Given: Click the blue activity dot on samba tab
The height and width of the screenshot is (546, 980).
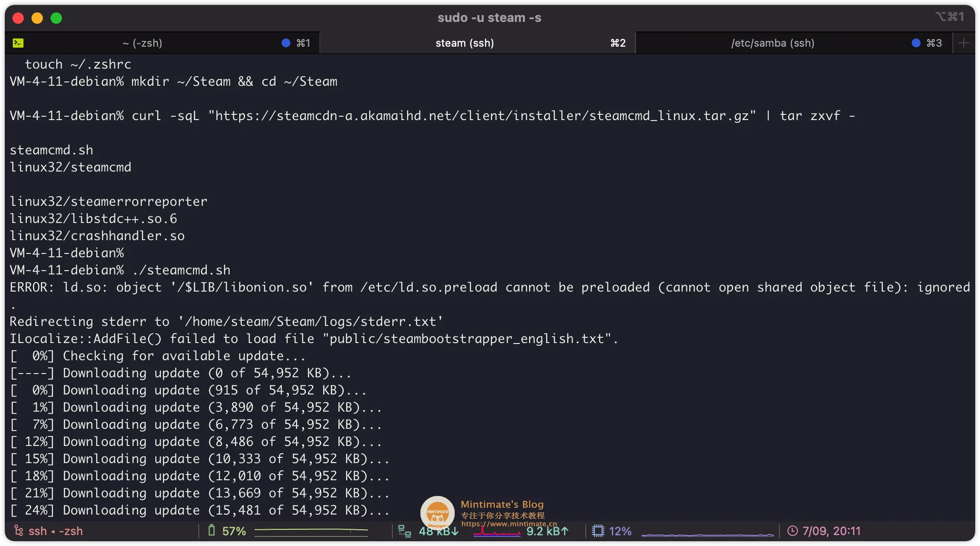Looking at the screenshot, I should pos(916,43).
